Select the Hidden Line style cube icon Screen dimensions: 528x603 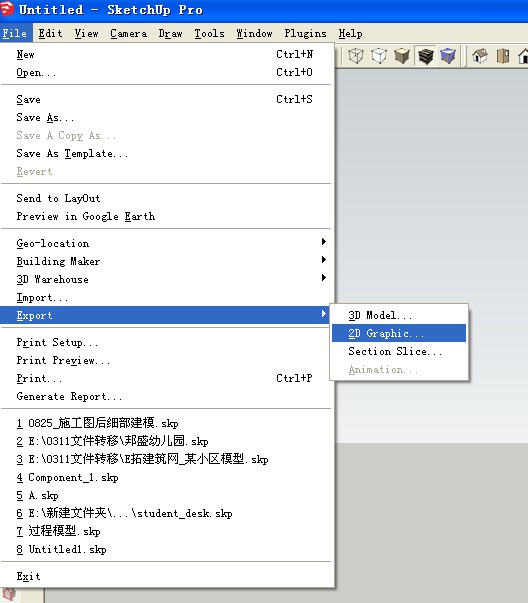click(379, 56)
